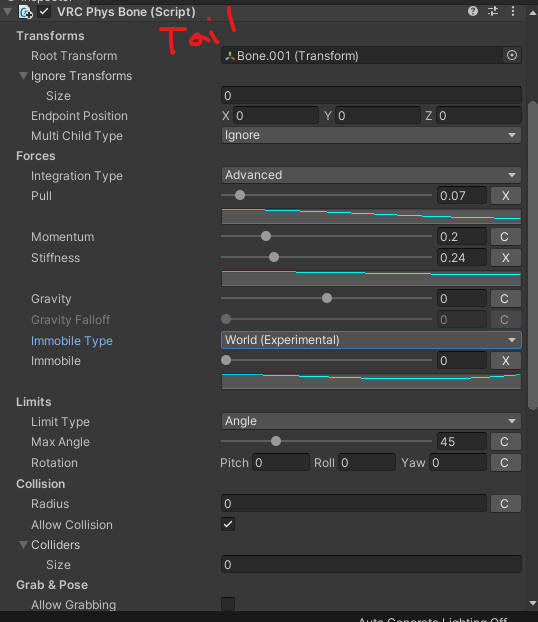
Task: Click the Stiffness slider handle
Action: point(274,257)
